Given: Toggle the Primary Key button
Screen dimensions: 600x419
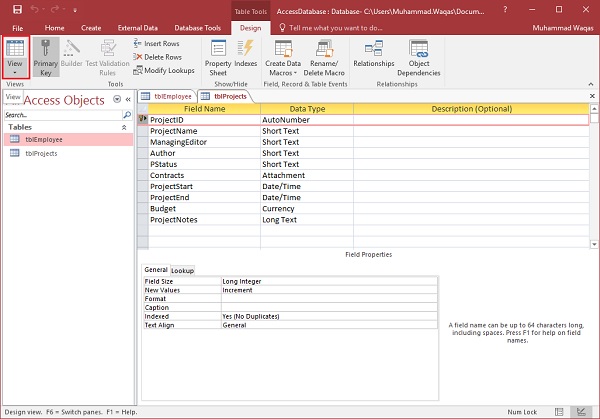Looking at the screenshot, I should (46, 56).
